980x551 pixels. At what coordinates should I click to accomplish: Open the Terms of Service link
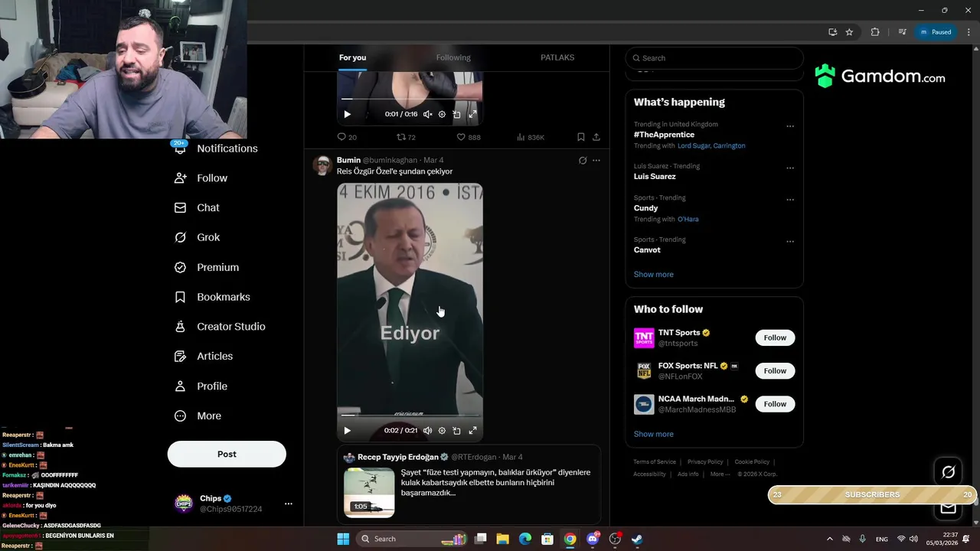pyautogui.click(x=655, y=462)
